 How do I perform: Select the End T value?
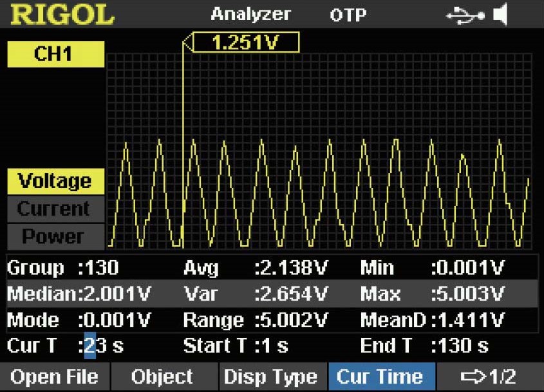coord(460,346)
